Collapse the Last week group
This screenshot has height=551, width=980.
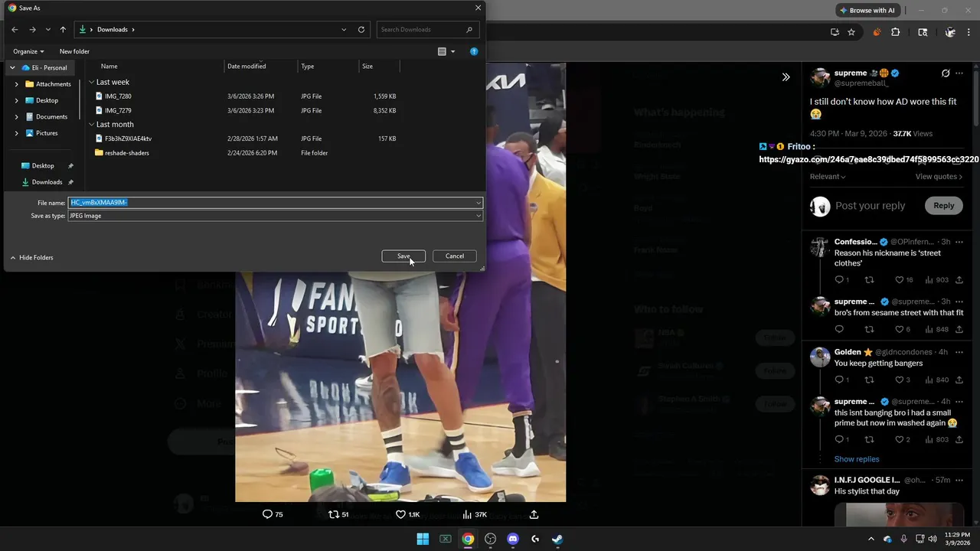pyautogui.click(x=92, y=82)
